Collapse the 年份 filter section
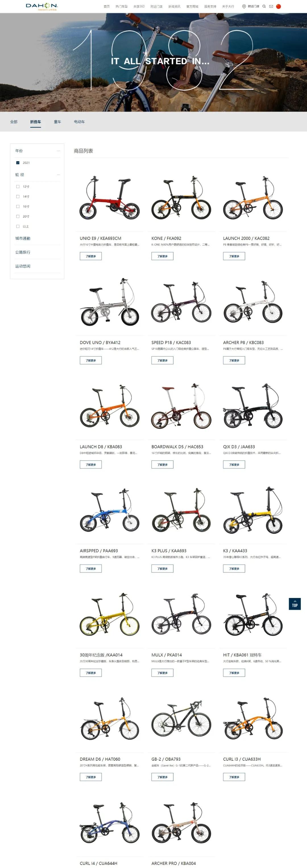The image size is (307, 868). (x=58, y=150)
